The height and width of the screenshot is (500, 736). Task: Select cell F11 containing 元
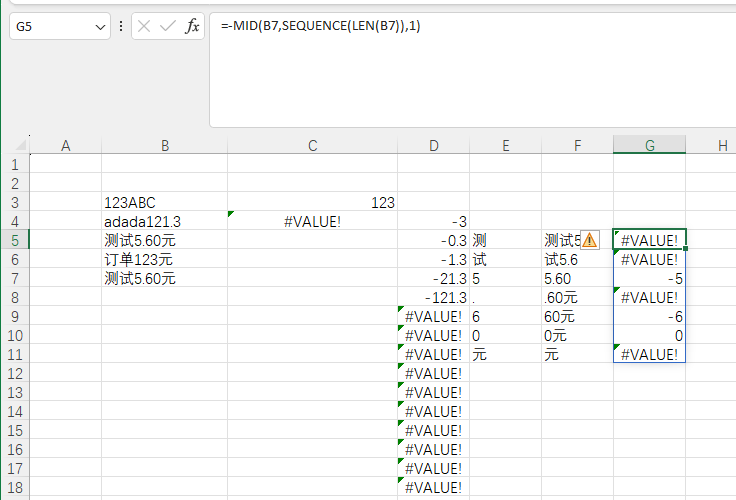point(577,354)
